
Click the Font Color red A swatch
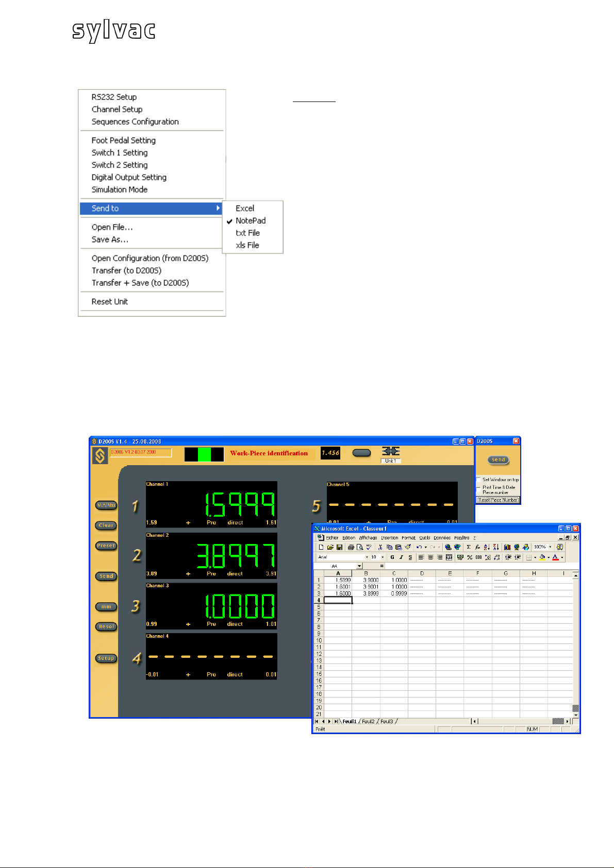tap(555, 557)
